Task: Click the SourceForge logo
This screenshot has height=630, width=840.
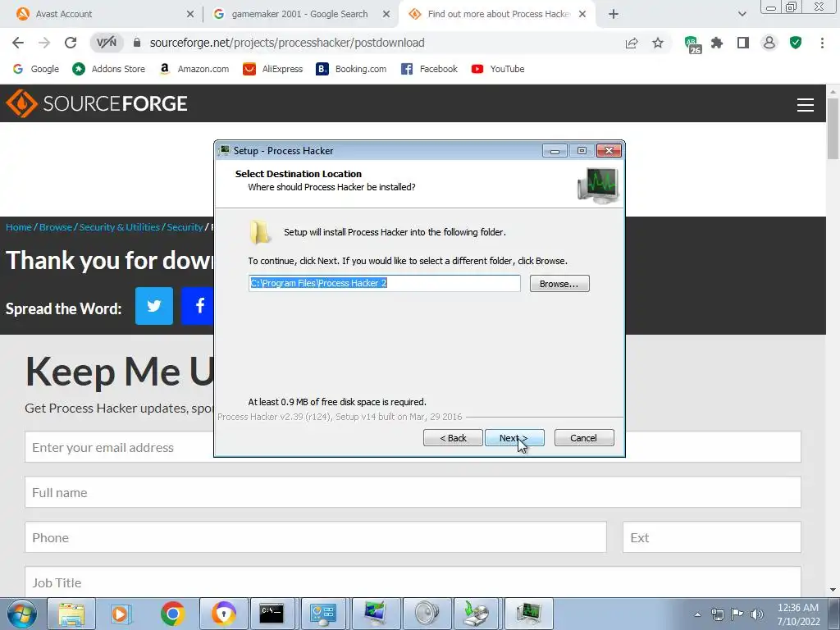Action: coord(97,103)
